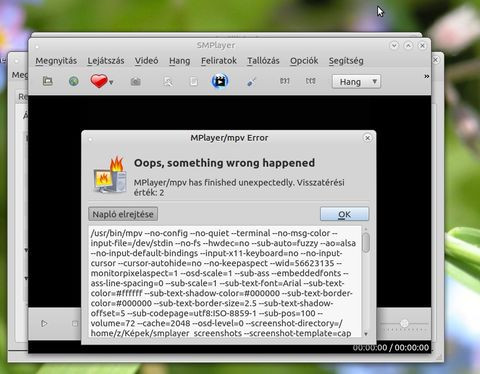The image size is (480, 374).
Task: Open the Videó menu
Action: (x=146, y=61)
